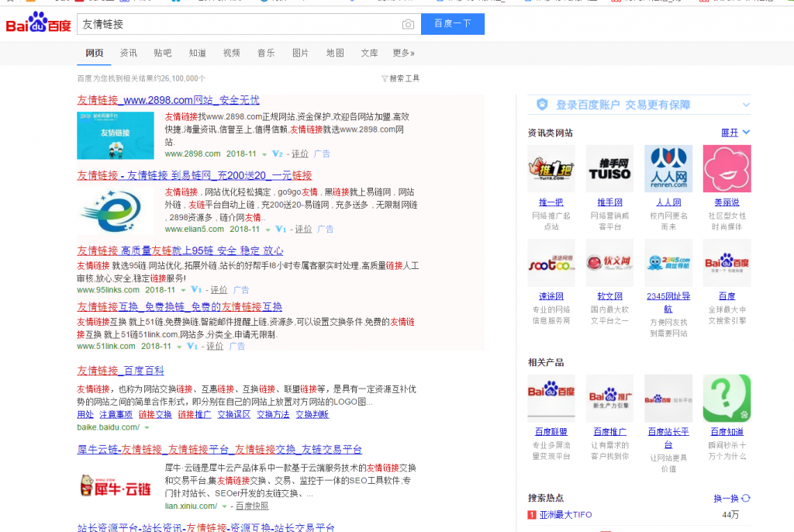Open the 链接交换 sublink under 百度百科
The height and width of the screenshot is (532, 794).
pyautogui.click(x=155, y=414)
